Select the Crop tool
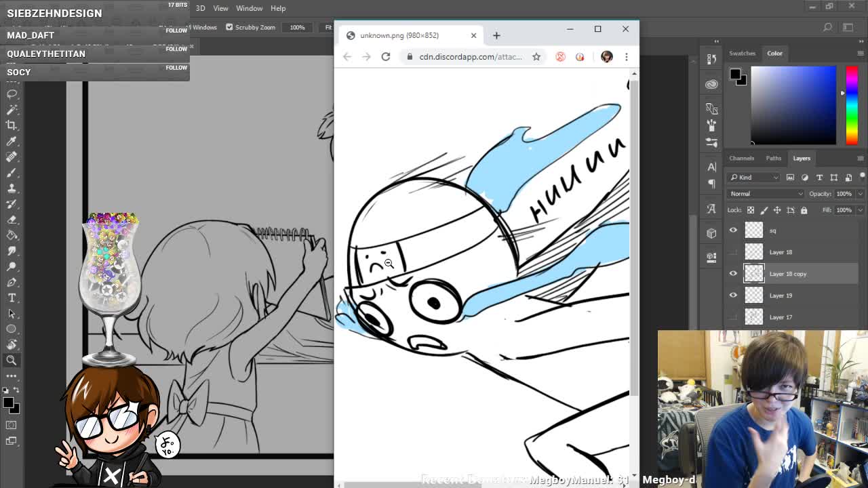 point(12,125)
